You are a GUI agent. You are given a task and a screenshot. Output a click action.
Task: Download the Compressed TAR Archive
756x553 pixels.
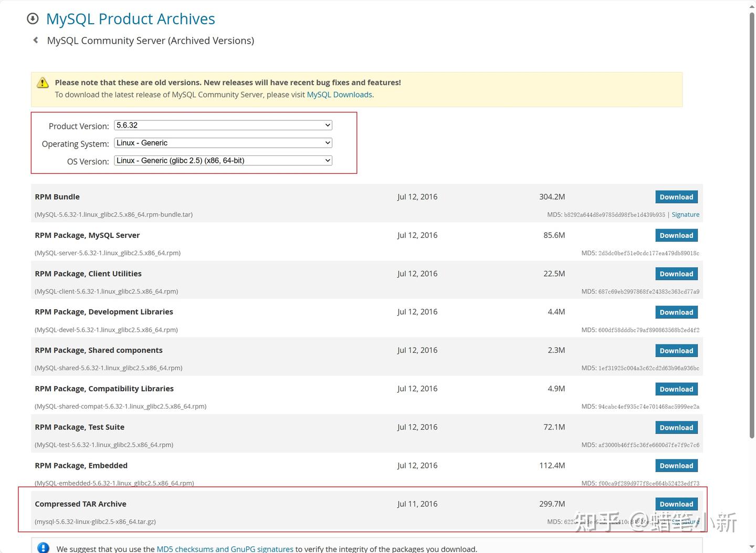tap(676, 504)
